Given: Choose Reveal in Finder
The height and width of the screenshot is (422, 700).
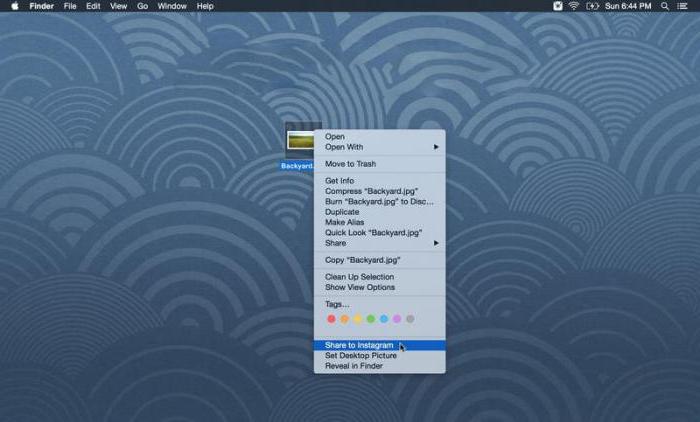Looking at the screenshot, I should [x=379, y=366].
